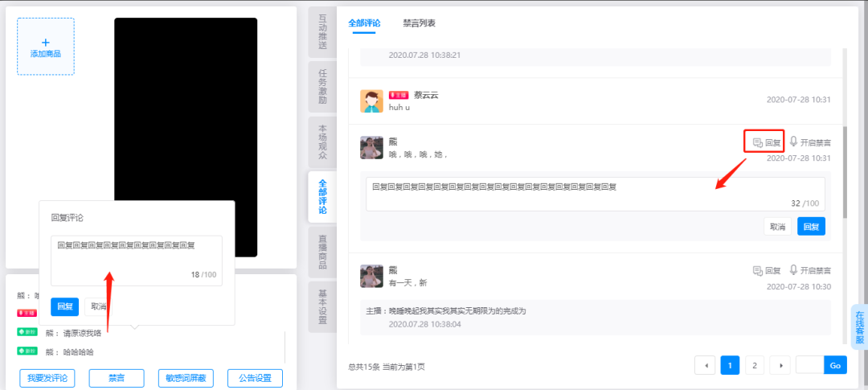Select the 全部评论 side tab
Image resolution: width=868 pixels, height=390 pixels.
coord(323,197)
